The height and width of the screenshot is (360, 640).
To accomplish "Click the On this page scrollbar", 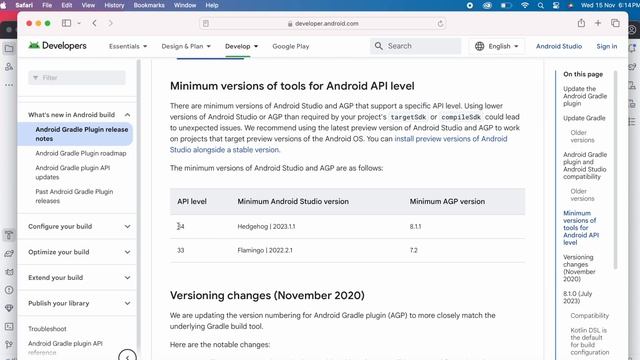I will 616,169.
